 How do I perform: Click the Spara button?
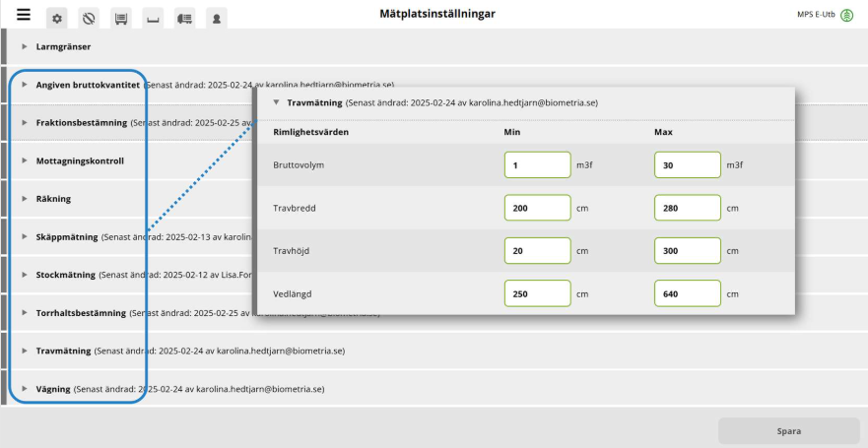point(788,430)
